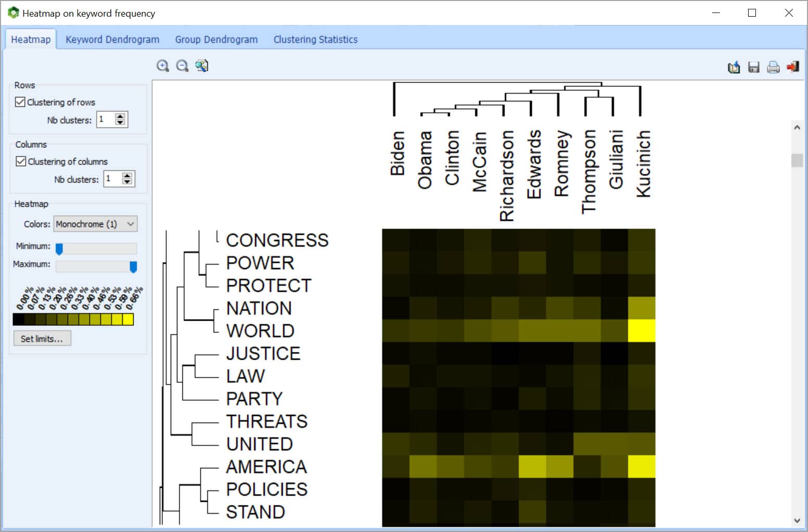Increase rows Nb clusters with up arrow
Viewport: 808px width, 532px height.
click(120, 116)
